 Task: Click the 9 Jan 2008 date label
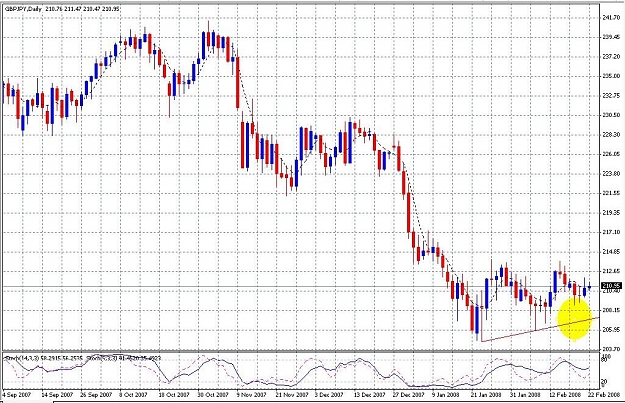[x=445, y=395]
